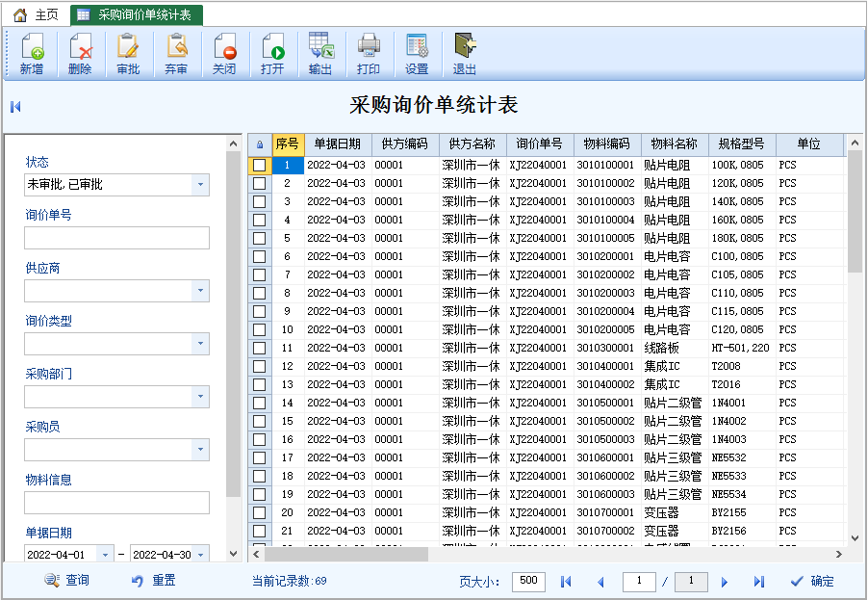Click the 审批 (Approve) toolbar icon

coord(128,53)
